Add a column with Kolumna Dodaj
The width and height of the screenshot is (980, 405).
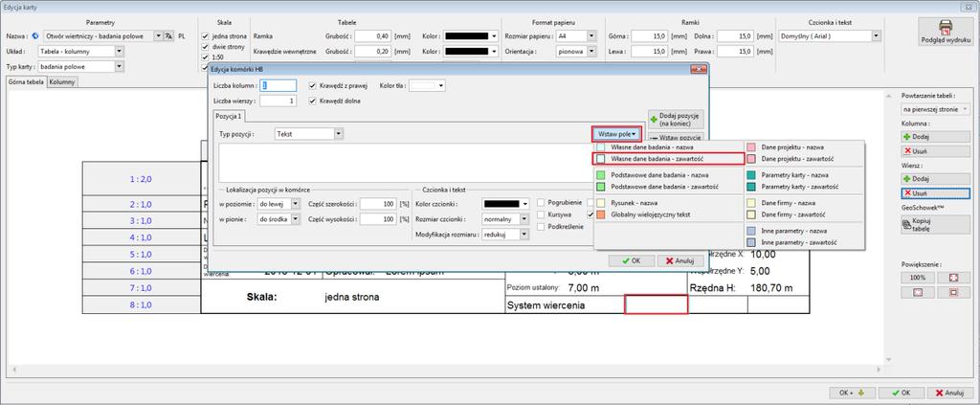pos(936,136)
